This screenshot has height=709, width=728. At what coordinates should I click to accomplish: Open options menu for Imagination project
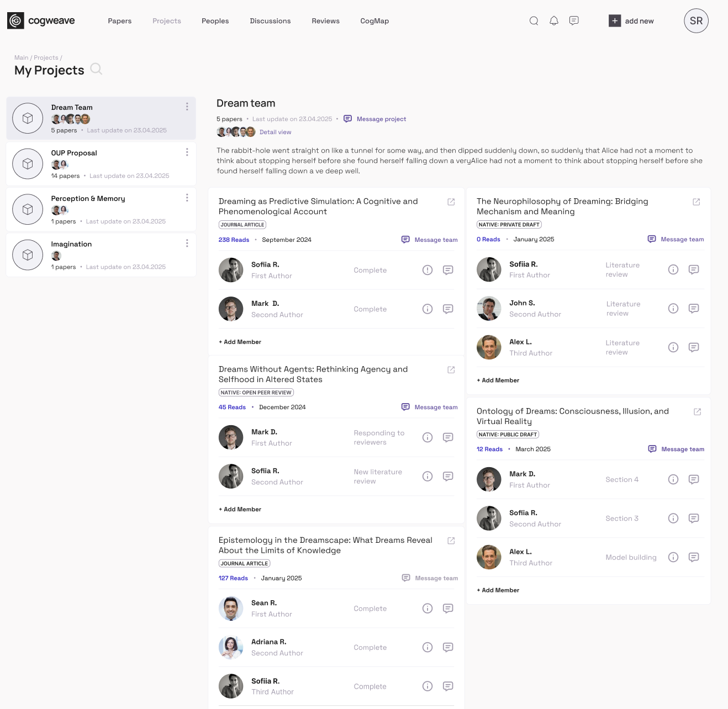click(187, 243)
